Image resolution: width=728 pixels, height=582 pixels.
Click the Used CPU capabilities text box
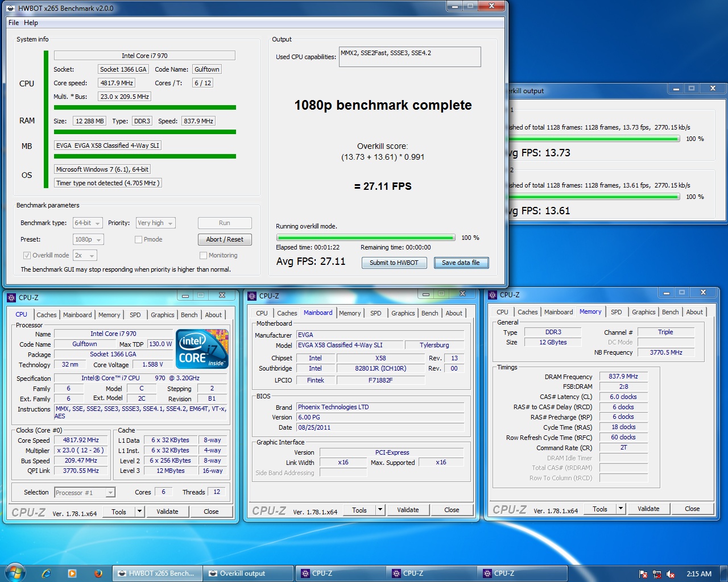click(409, 57)
